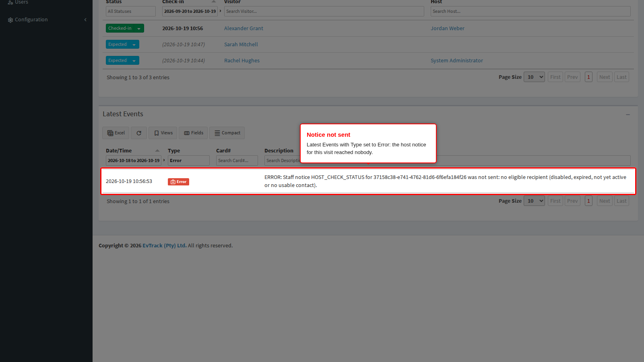Open the Views button
This screenshot has width=644, height=362.
(x=163, y=133)
